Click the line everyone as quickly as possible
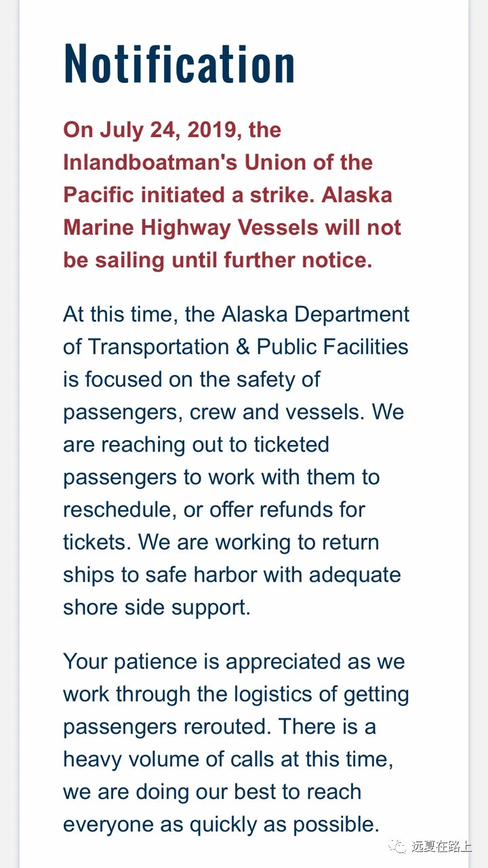This screenshot has height=868, width=488. point(221,825)
